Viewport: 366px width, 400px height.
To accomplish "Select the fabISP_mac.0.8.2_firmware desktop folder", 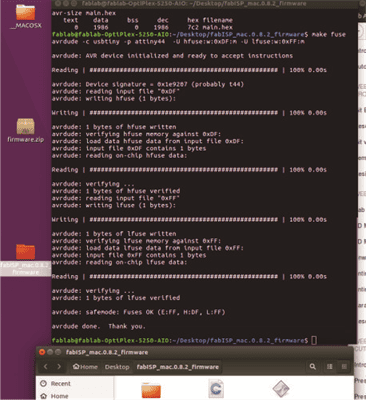I will [x=25, y=259].
